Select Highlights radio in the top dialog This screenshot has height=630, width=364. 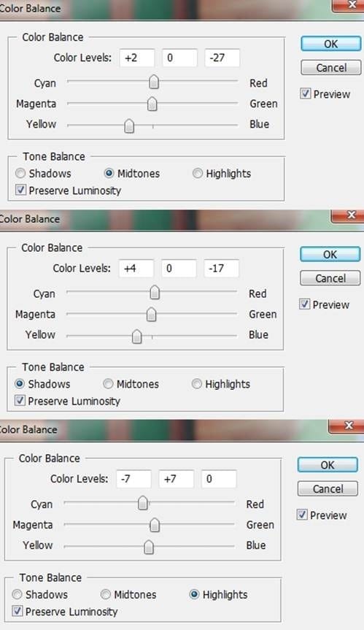197,173
